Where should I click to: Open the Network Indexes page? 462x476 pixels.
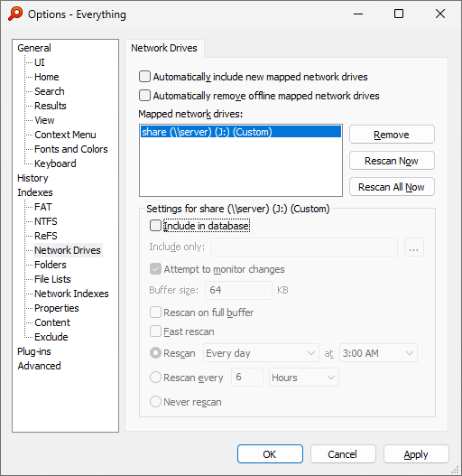pos(71,294)
